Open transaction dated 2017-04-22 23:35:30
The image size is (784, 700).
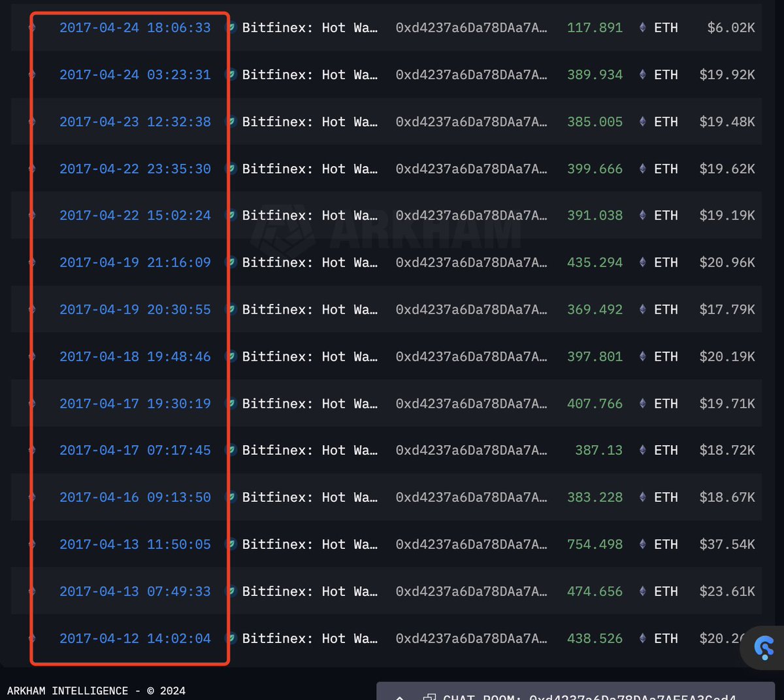[x=135, y=169]
